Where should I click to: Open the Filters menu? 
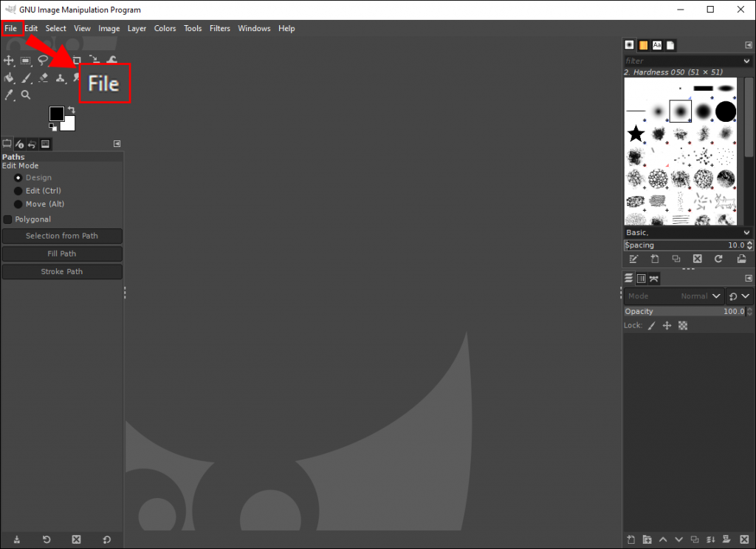point(219,28)
